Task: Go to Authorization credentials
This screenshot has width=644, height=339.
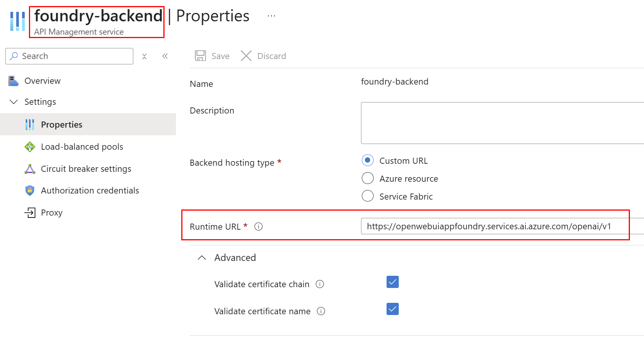Action: click(x=89, y=190)
